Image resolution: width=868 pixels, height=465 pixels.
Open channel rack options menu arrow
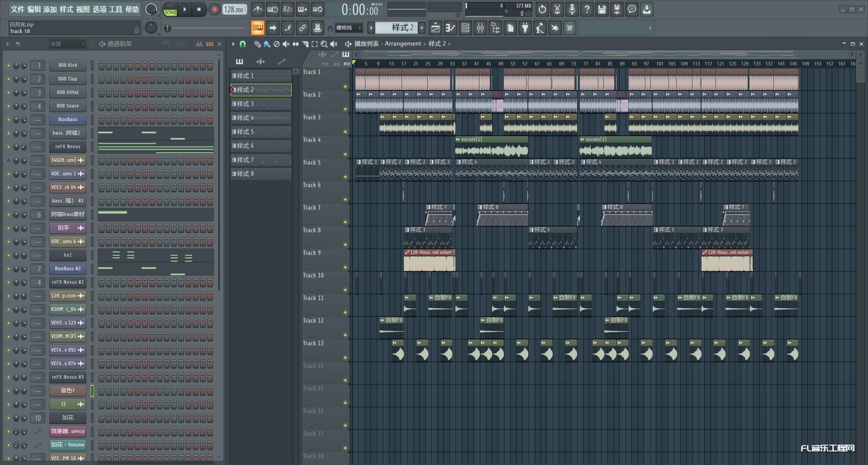(8, 44)
